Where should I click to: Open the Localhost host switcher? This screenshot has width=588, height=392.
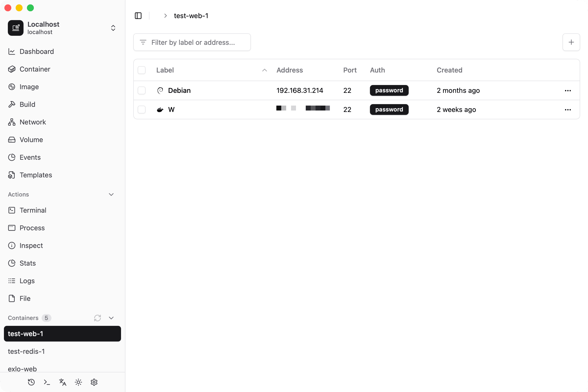coord(113,28)
